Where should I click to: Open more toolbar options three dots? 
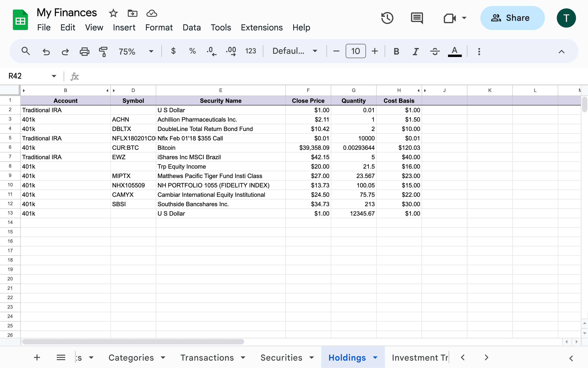479,51
